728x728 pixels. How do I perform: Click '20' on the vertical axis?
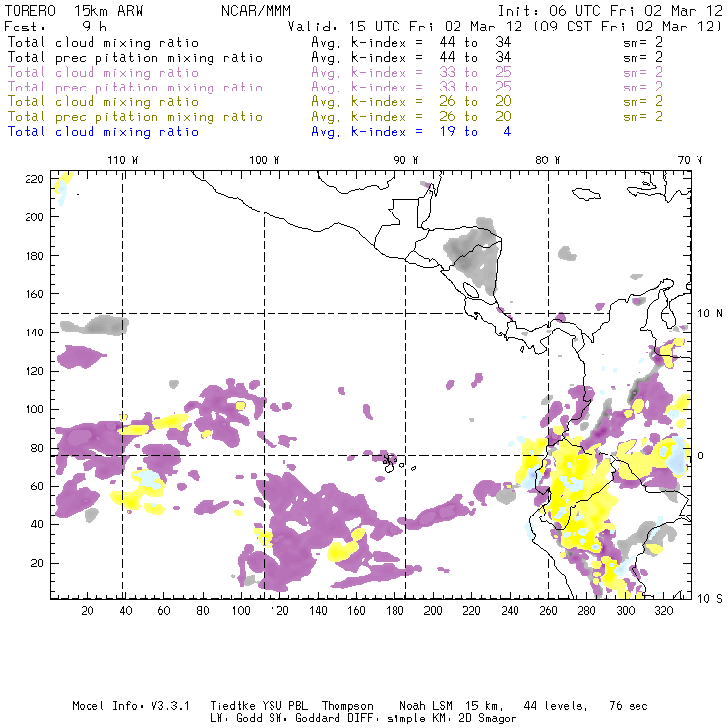(37, 563)
